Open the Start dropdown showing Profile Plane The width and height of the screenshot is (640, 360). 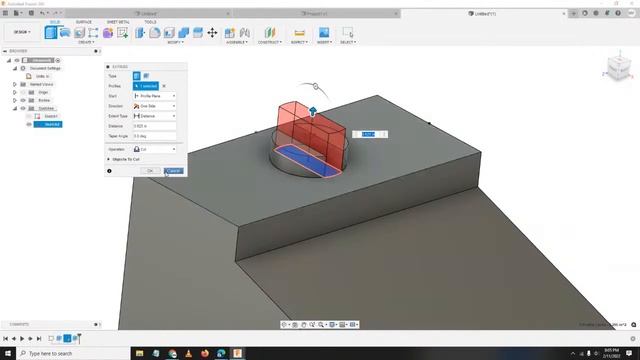[154, 96]
